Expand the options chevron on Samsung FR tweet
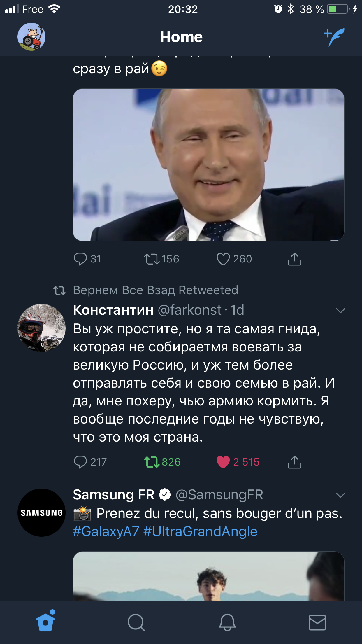The width and height of the screenshot is (362, 644). click(340, 495)
